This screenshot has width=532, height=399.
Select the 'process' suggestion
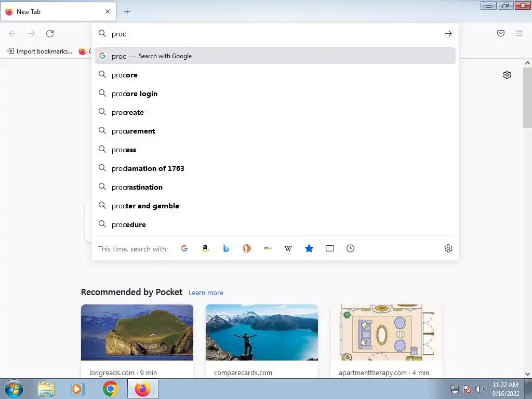pyautogui.click(x=275, y=150)
